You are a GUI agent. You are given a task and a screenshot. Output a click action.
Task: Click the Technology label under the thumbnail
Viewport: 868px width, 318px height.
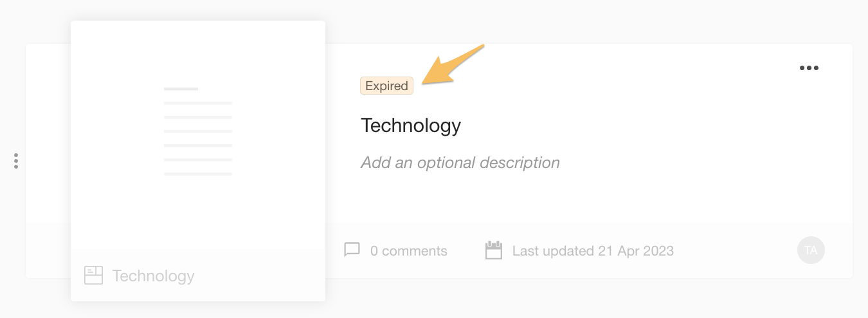pyautogui.click(x=153, y=276)
